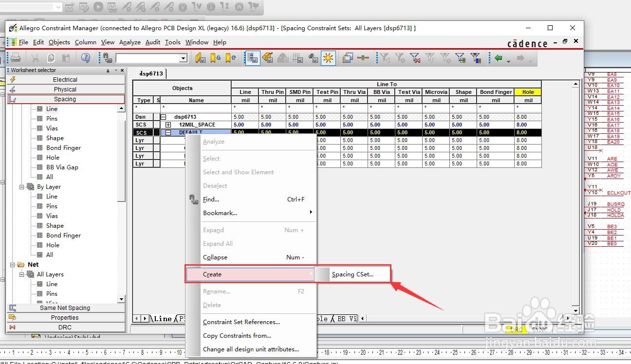Click the cascade windows icon
Screen dimensions: 631x364
[x=348, y=58]
